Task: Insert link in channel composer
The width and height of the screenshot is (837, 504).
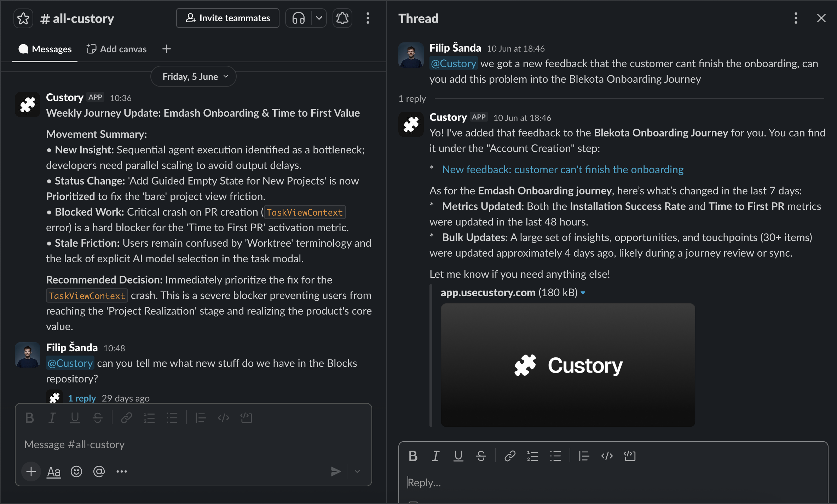Action: (x=127, y=418)
